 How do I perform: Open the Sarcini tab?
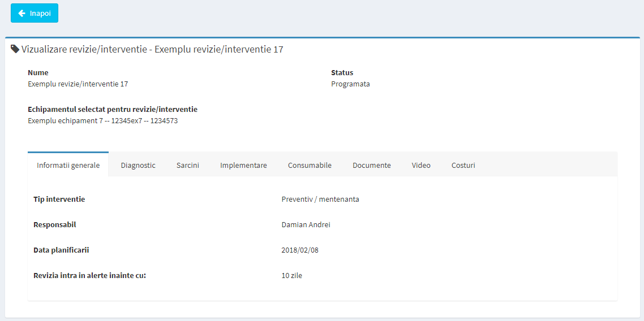click(x=188, y=165)
